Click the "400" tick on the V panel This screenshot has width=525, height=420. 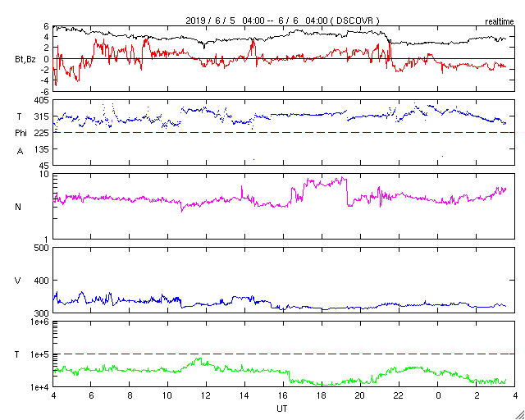(42, 281)
